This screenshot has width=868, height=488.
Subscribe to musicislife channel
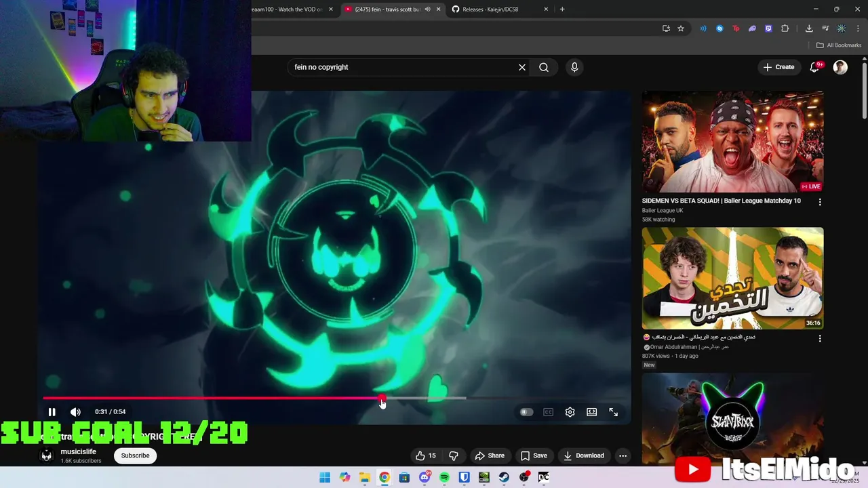(x=135, y=455)
